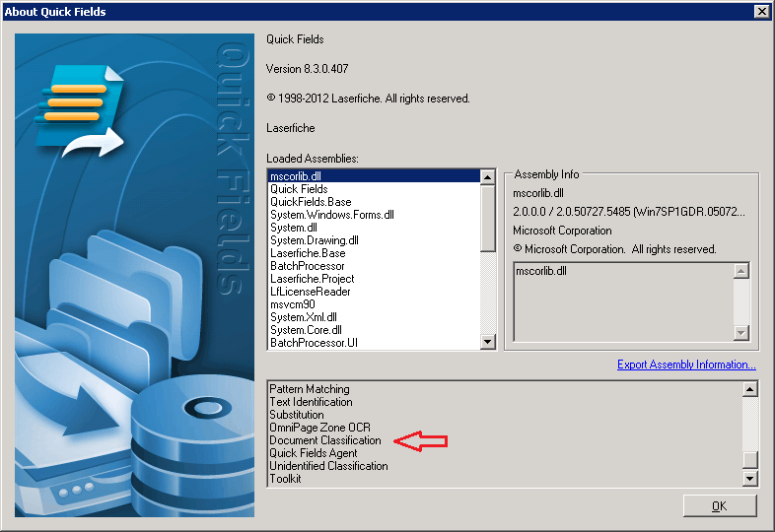
Task: Click Assembly Info textbox scroll up arrow
Action: (x=740, y=271)
